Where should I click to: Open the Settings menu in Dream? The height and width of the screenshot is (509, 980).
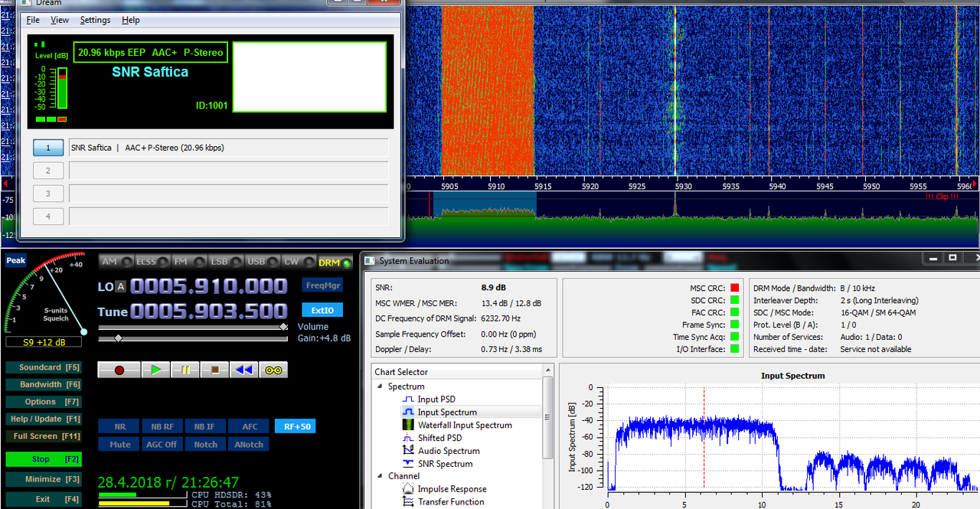(95, 20)
